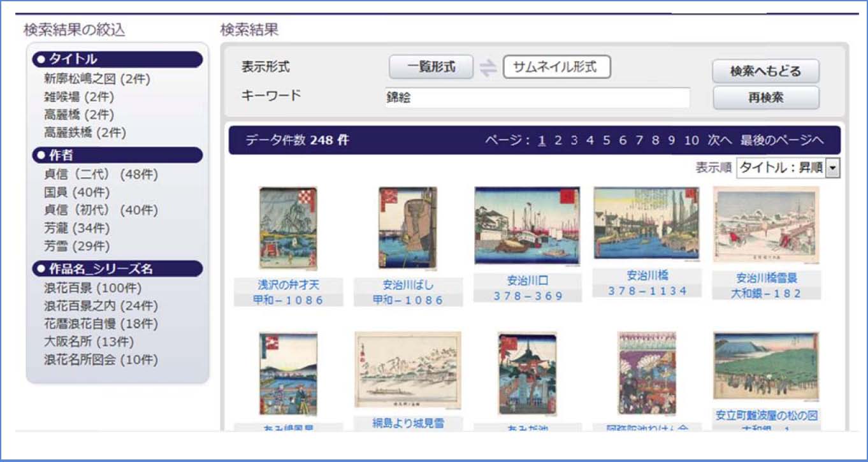This screenshot has width=868, height=462.
Task: Go to results page 10
Action: point(691,140)
